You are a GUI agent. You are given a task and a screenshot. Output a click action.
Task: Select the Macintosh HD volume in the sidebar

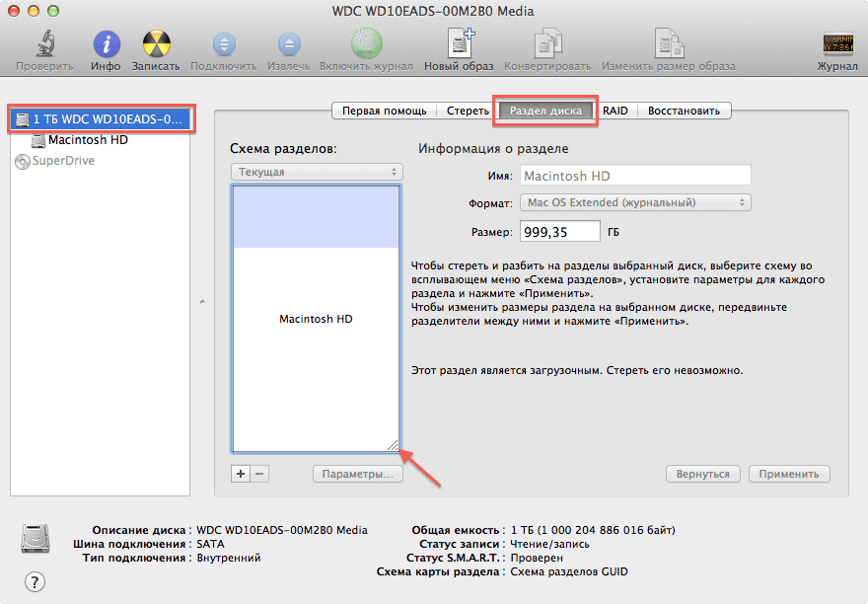coord(88,140)
